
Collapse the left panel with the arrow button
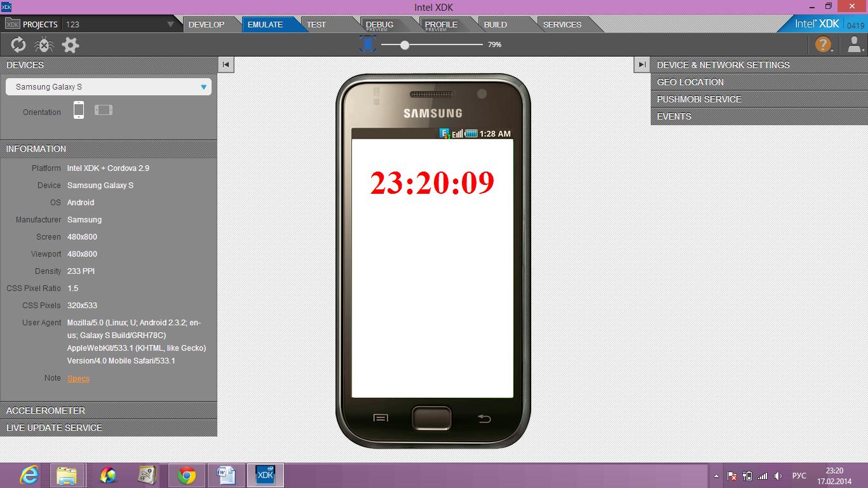coord(226,64)
